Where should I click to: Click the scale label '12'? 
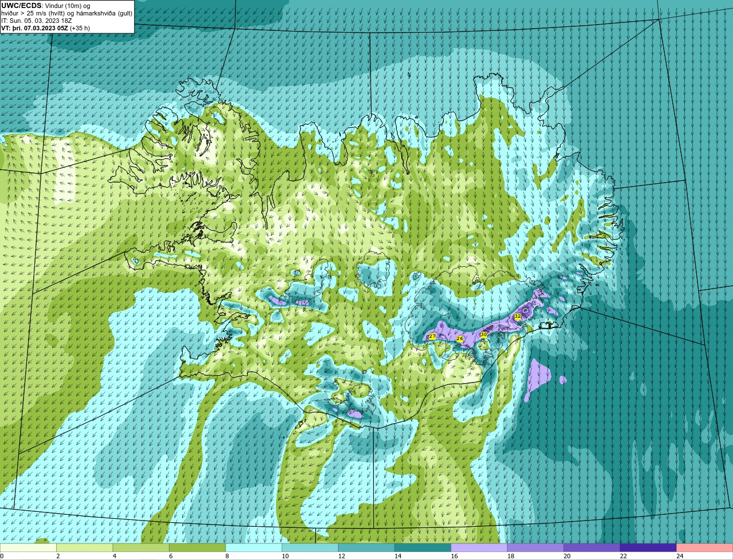coord(342,556)
